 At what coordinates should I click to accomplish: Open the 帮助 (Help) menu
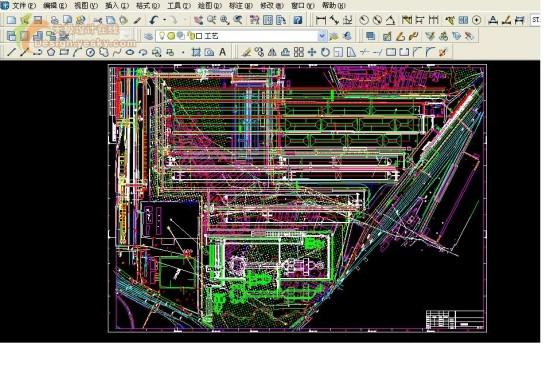pos(334,6)
